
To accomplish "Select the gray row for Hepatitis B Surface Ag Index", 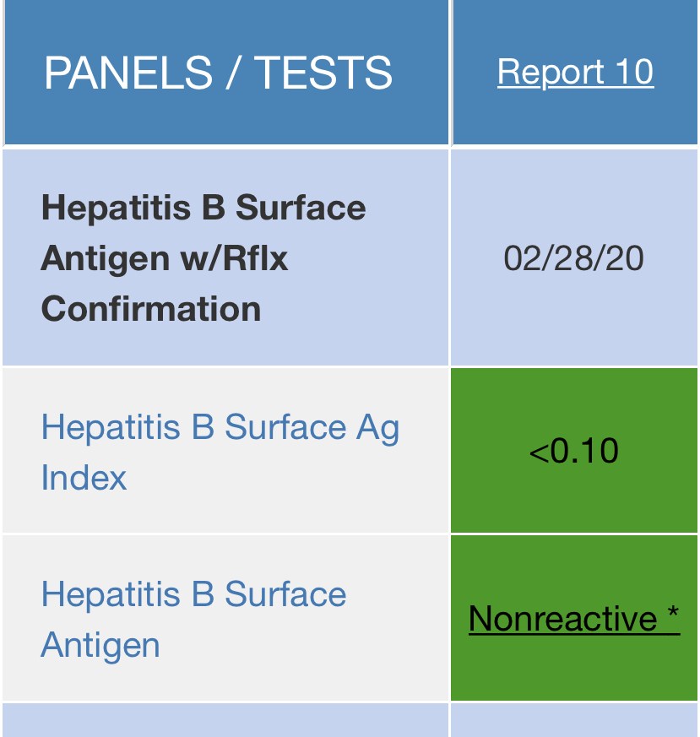I will [350, 450].
